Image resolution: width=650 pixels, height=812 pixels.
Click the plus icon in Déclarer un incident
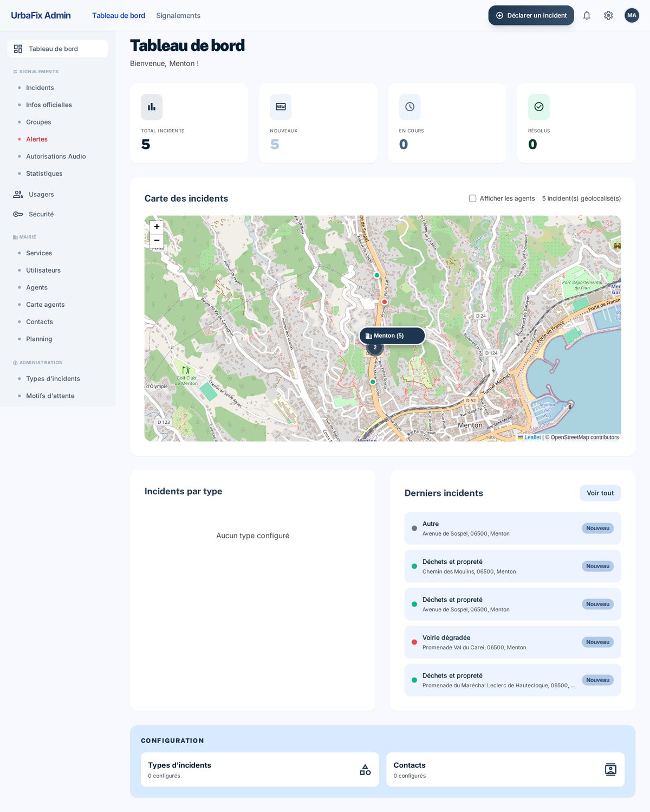pos(499,16)
